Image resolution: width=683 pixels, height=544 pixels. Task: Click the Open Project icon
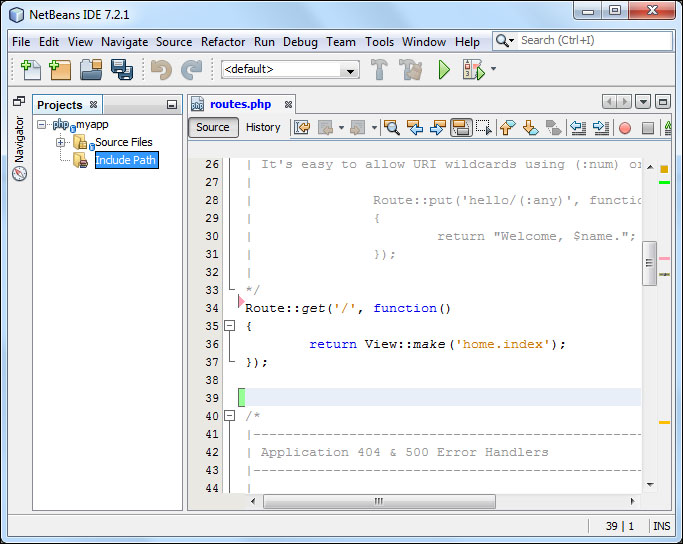click(x=91, y=70)
